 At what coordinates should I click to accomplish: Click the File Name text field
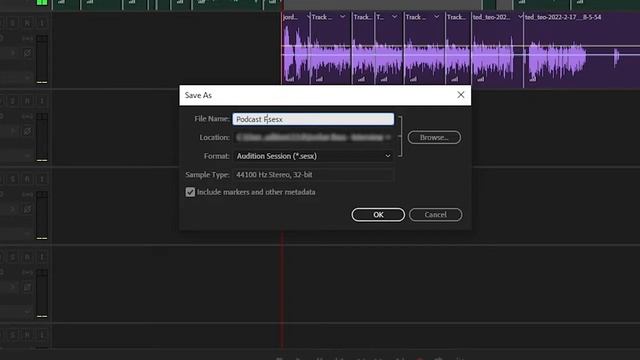(x=313, y=119)
